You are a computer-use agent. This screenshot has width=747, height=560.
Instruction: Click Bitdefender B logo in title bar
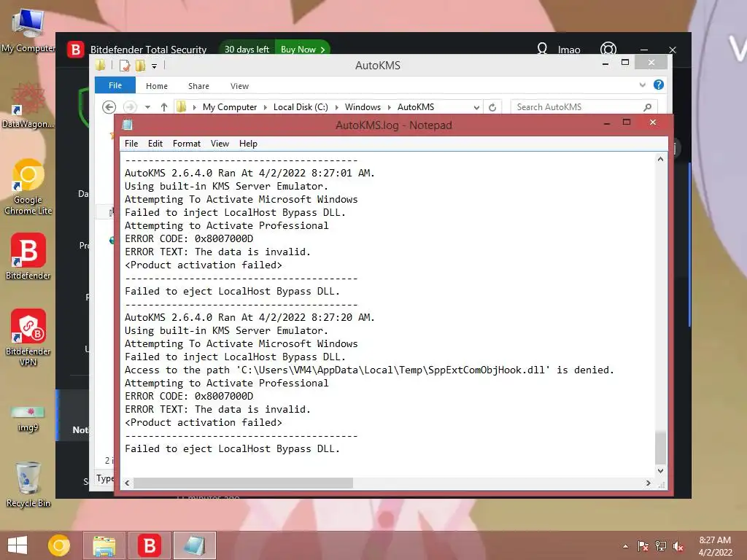click(75, 49)
